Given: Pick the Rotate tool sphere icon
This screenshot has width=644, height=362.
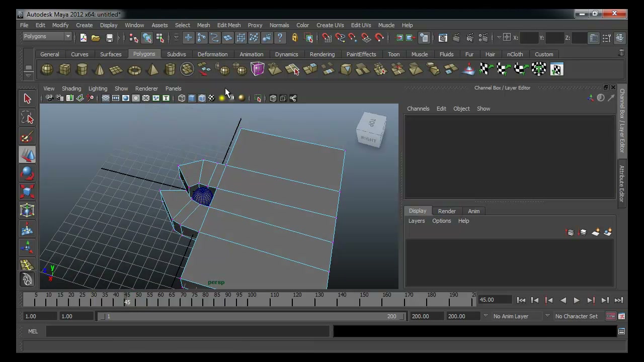Looking at the screenshot, I should [27, 173].
